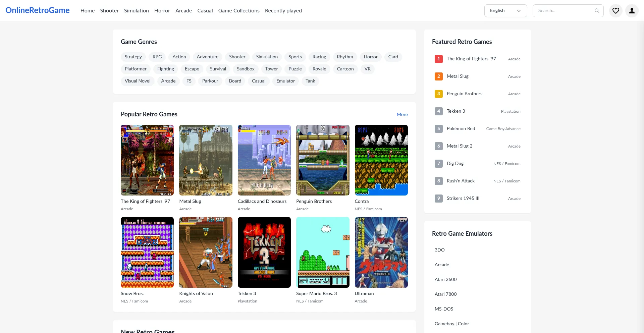This screenshot has width=644, height=333.
Task: Open the user account profile icon
Action: coord(632,11)
